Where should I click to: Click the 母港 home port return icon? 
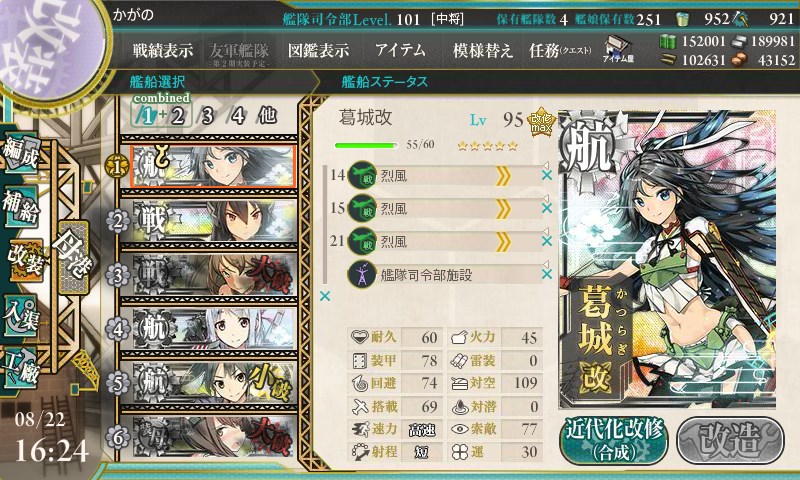(x=74, y=257)
